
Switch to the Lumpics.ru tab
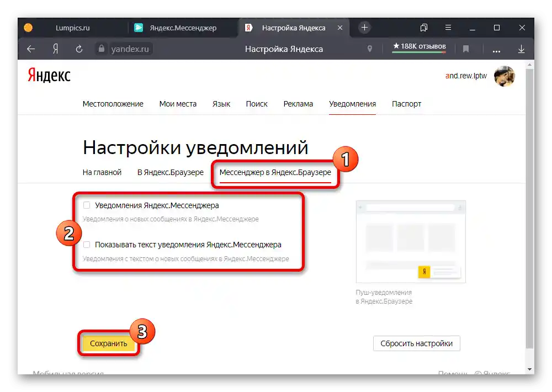pos(72,28)
